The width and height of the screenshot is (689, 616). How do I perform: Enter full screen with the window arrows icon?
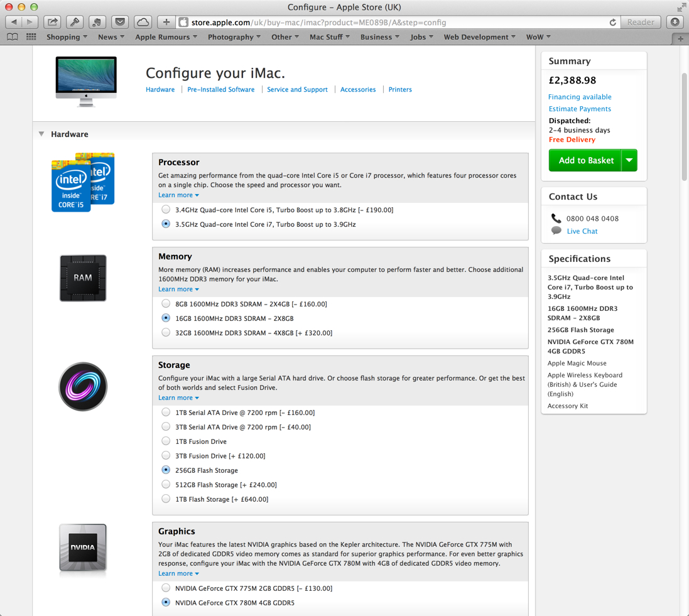pos(681,7)
